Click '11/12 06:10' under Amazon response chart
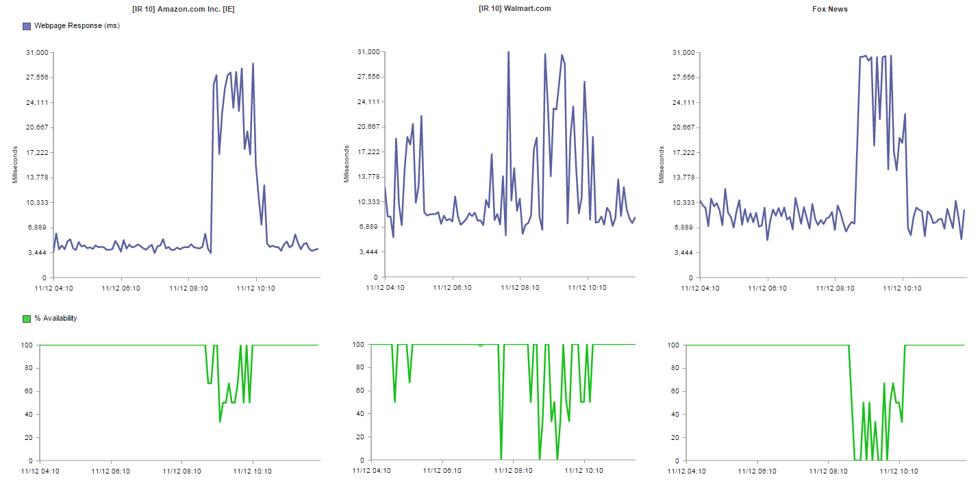980x503 pixels. [121, 289]
